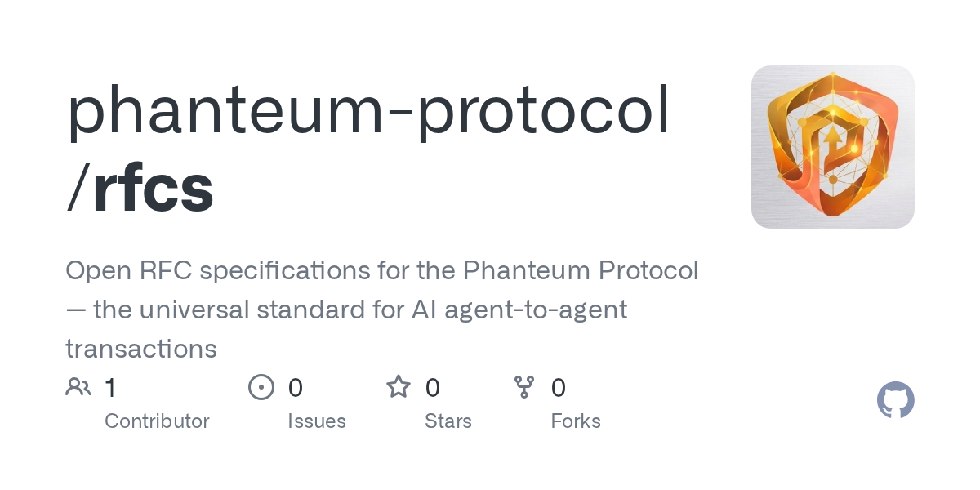Click the contributors people icon
Viewport: 980px width, 490px height.
point(78,387)
